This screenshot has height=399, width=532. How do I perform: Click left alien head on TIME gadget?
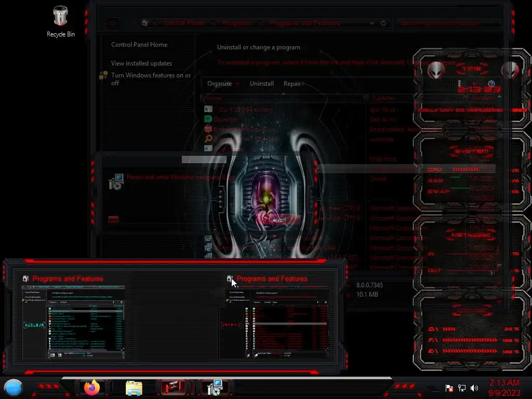click(x=436, y=70)
